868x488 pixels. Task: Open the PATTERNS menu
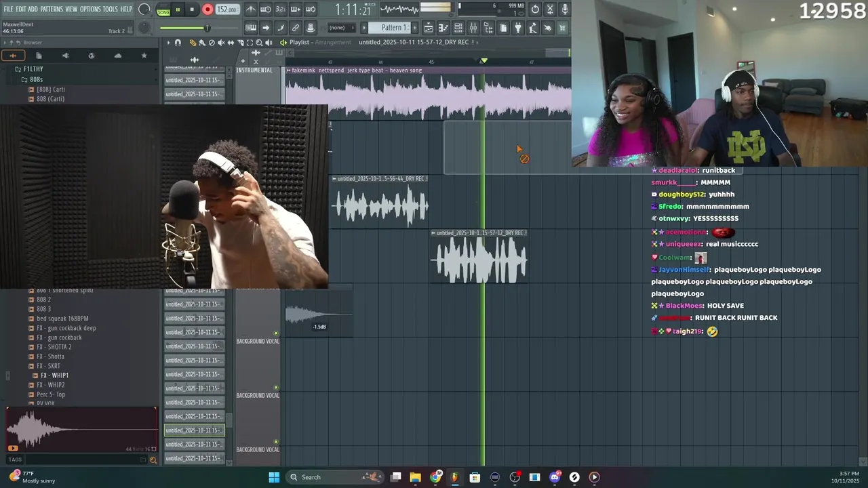pos(52,9)
